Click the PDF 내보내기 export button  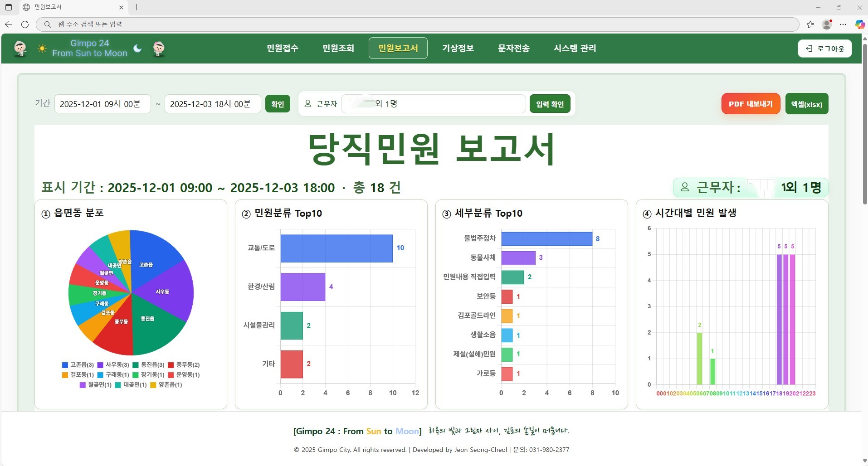(x=750, y=104)
